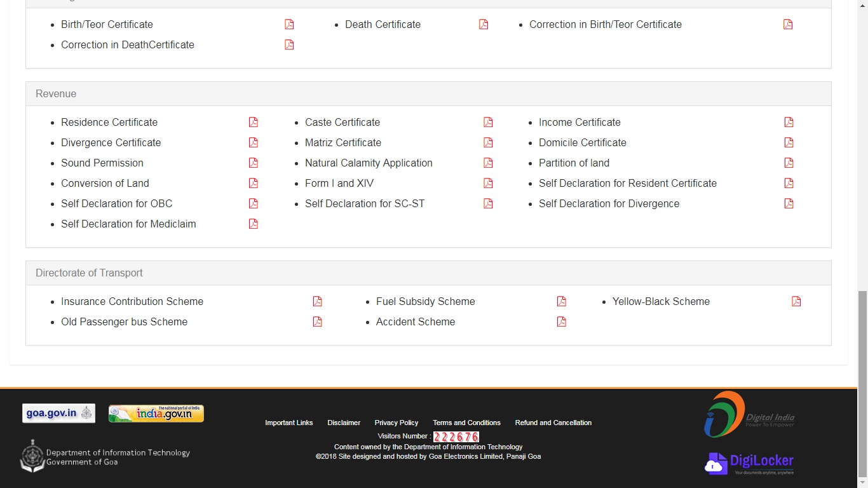This screenshot has height=488, width=868.
Task: Visit the india.gov.in national portal banner
Action: [x=156, y=413]
